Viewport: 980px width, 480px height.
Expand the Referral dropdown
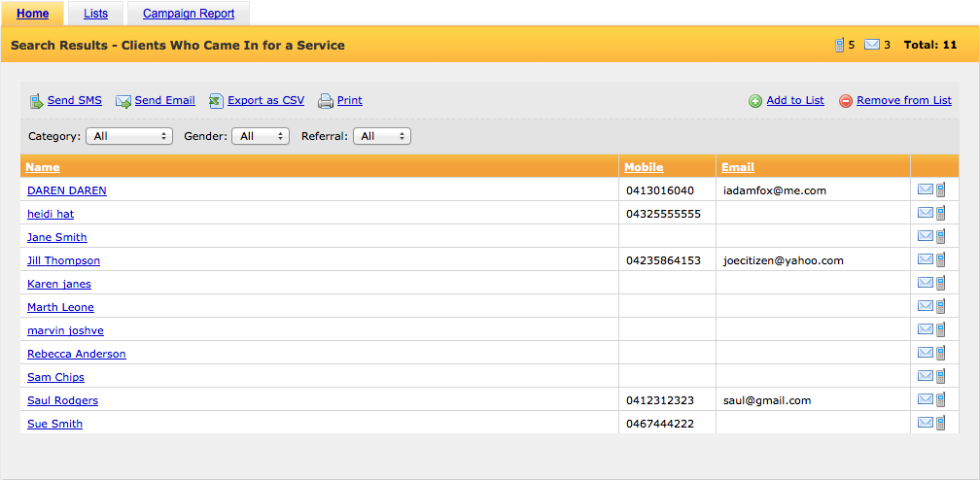382,136
